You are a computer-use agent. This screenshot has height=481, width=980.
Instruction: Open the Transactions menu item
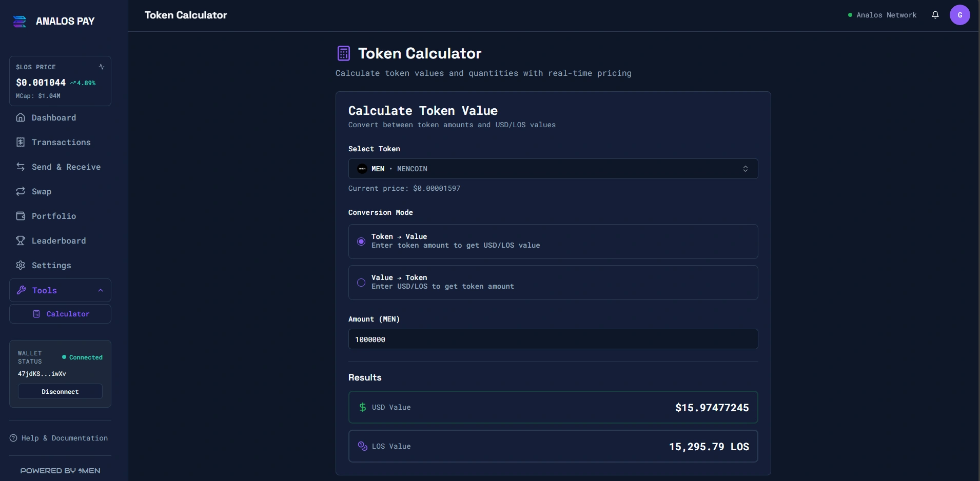(x=61, y=143)
